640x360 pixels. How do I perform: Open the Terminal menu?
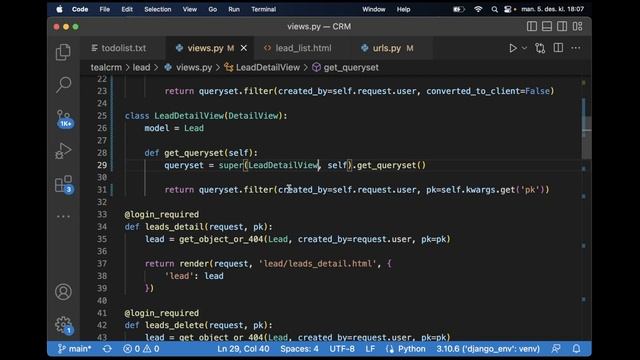tap(263, 9)
